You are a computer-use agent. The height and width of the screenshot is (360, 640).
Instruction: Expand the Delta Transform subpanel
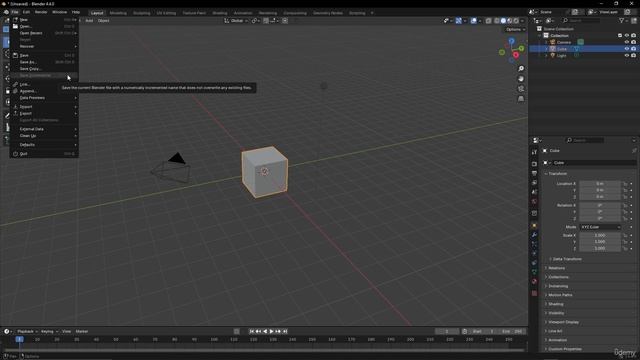click(567, 259)
